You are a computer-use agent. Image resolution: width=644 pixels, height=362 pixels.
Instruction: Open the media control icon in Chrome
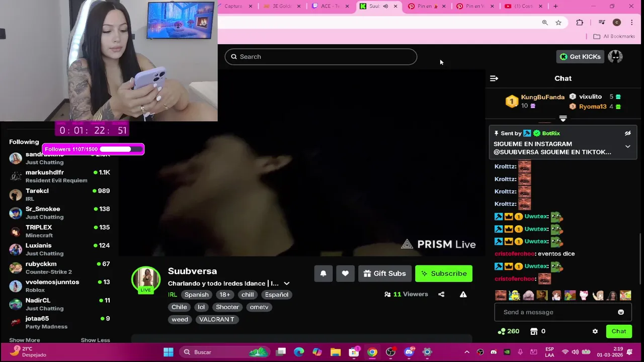[x=602, y=23]
